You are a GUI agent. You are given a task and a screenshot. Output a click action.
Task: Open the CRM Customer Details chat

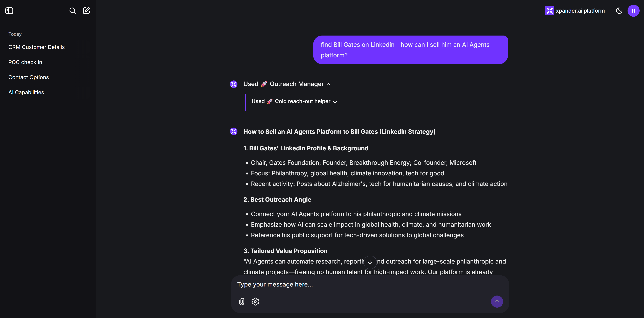click(36, 47)
